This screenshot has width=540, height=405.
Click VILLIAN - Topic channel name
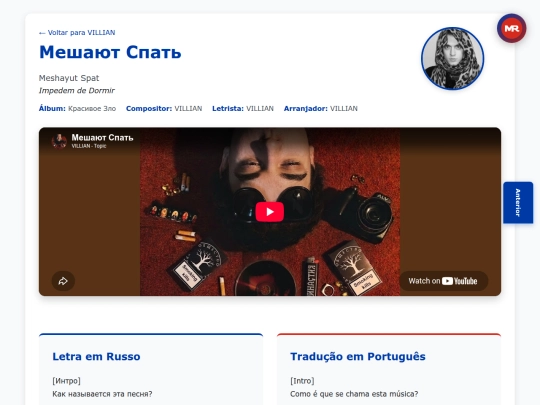pyautogui.click(x=89, y=146)
